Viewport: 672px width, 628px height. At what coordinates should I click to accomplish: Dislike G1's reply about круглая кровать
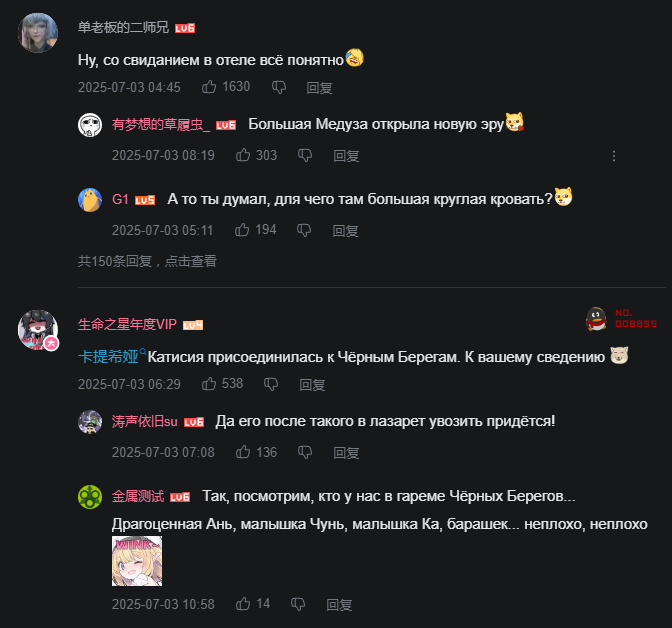(x=304, y=230)
